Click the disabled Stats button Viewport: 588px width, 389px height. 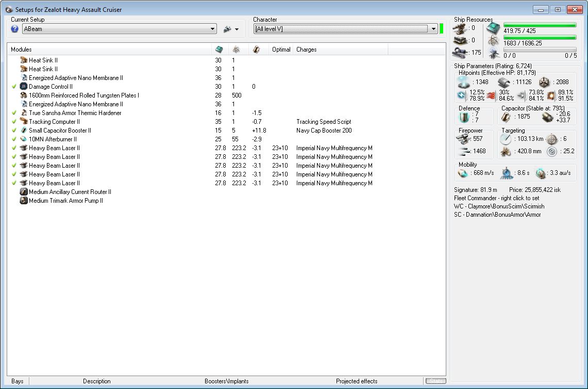(x=436, y=381)
